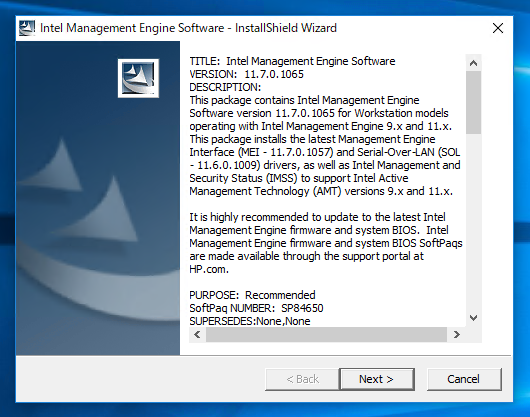The image size is (530, 417).
Task: Click the vertical scrollbar down arrow
Action: click(474, 318)
